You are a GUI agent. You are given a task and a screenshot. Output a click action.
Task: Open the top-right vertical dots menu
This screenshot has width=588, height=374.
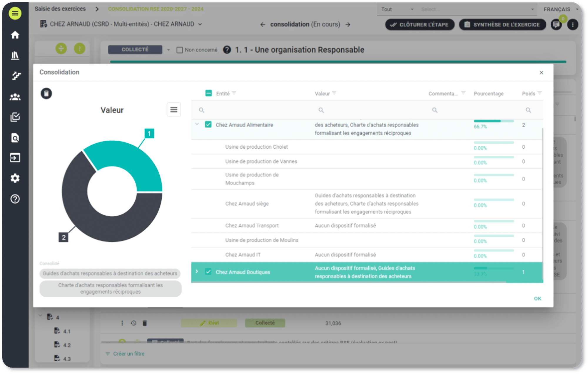pyautogui.click(x=572, y=25)
